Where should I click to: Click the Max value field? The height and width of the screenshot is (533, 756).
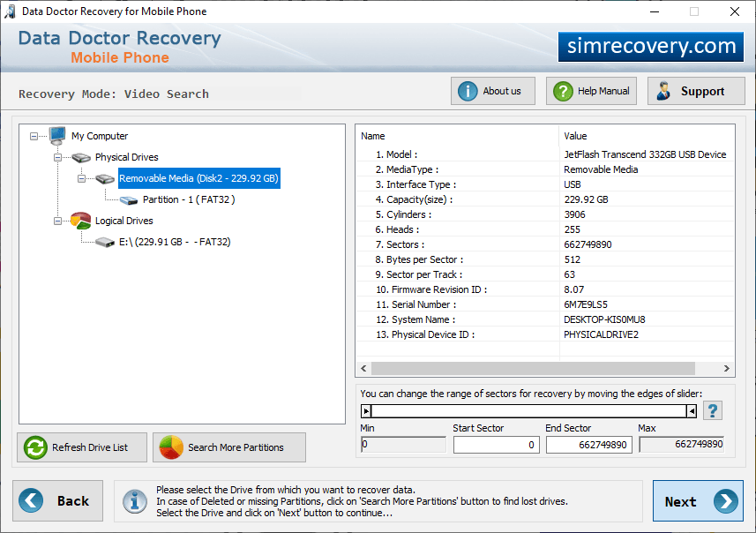(681, 444)
